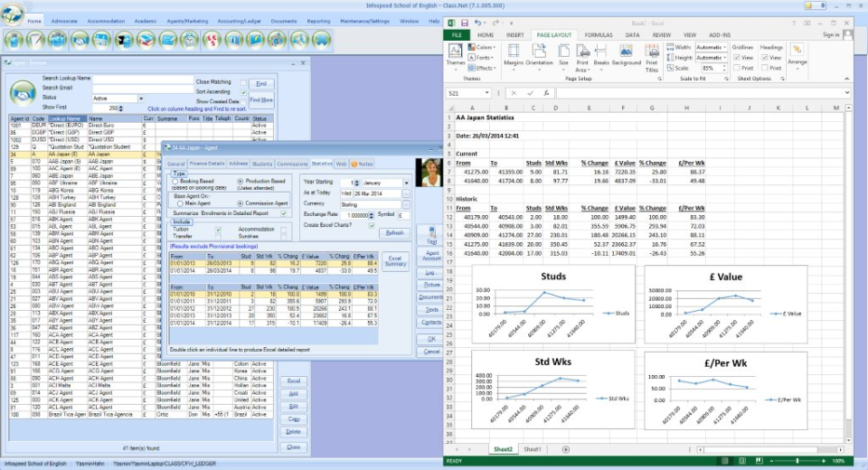Open the Year Starting month January dropdown

[406, 183]
